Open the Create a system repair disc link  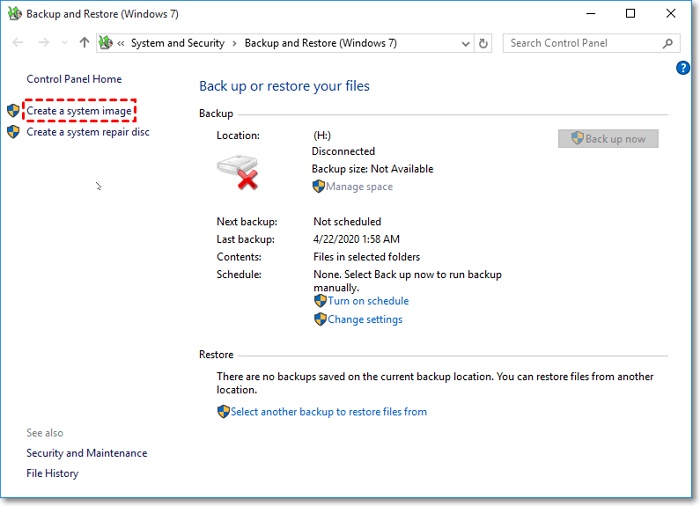(88, 132)
